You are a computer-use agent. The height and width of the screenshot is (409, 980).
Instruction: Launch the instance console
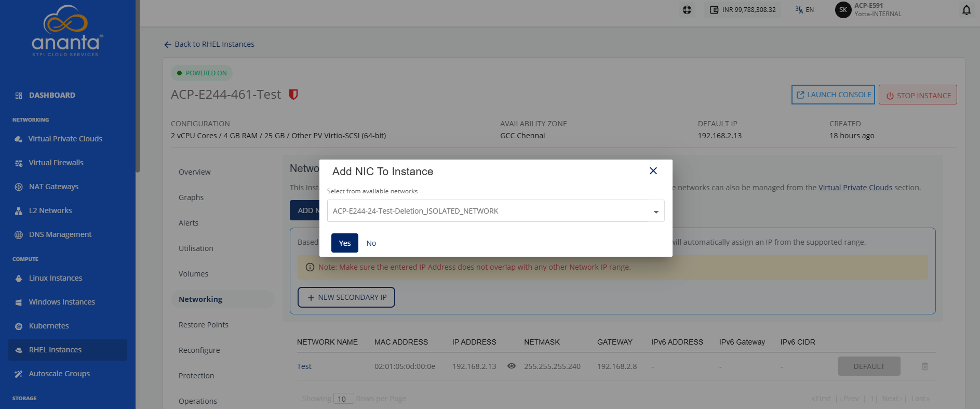[x=833, y=95]
